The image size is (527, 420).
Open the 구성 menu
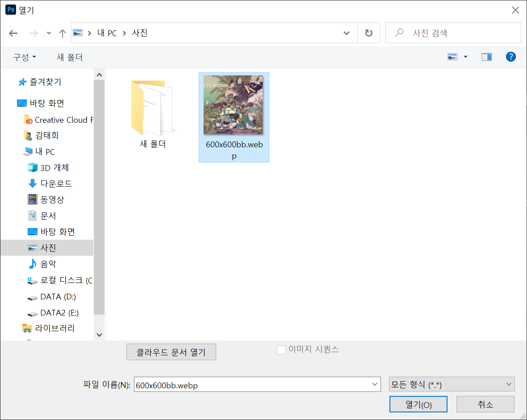tap(25, 57)
